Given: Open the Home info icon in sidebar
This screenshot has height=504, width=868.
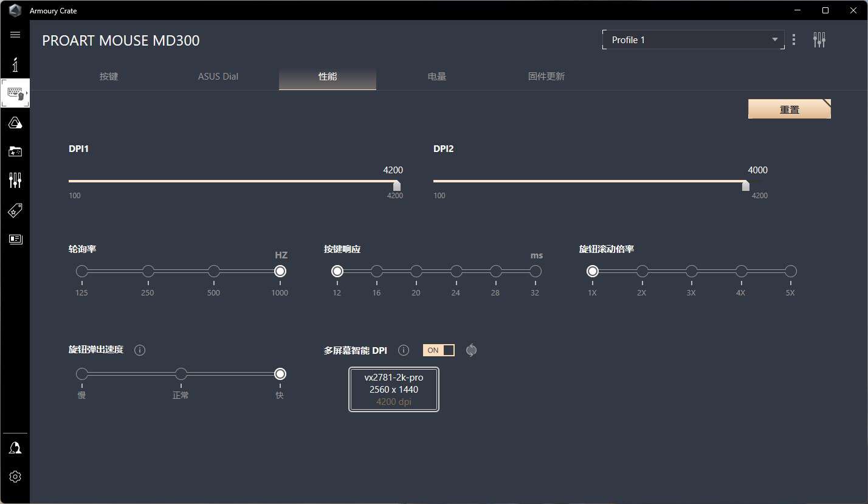Looking at the screenshot, I should point(15,64).
